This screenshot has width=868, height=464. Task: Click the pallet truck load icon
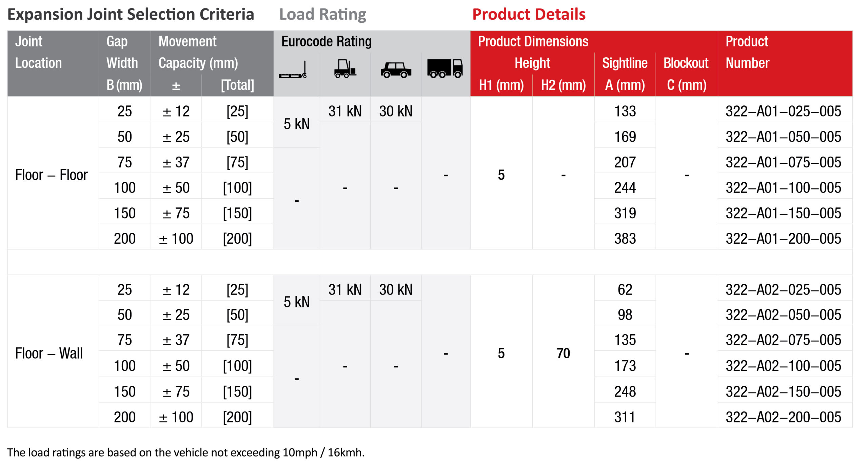[293, 70]
